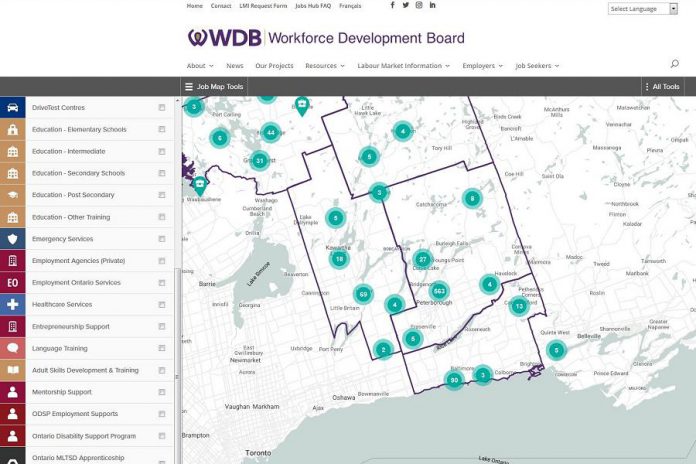Click the 563 cluster near Peterborough
Image resolution: width=696 pixels, height=464 pixels.
click(439, 291)
